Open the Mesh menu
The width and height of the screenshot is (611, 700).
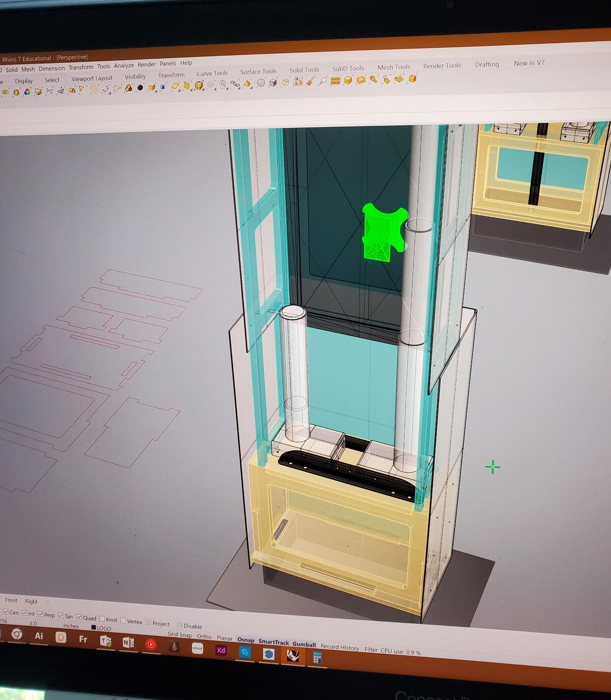click(28, 69)
